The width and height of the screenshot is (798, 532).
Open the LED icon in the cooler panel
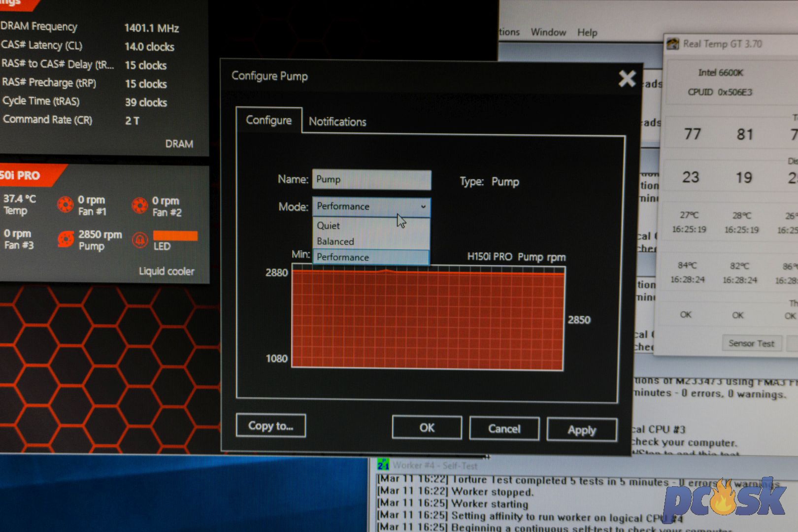tap(140, 240)
